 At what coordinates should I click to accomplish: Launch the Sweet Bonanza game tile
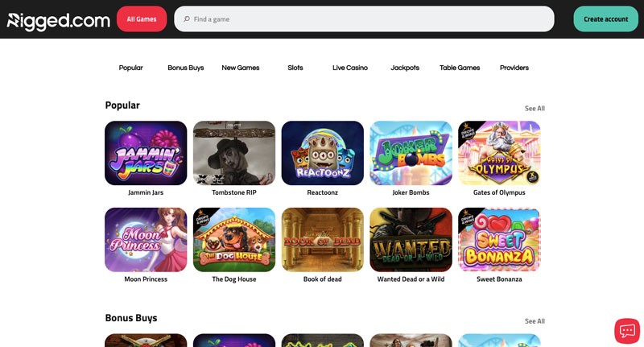pyautogui.click(x=499, y=239)
